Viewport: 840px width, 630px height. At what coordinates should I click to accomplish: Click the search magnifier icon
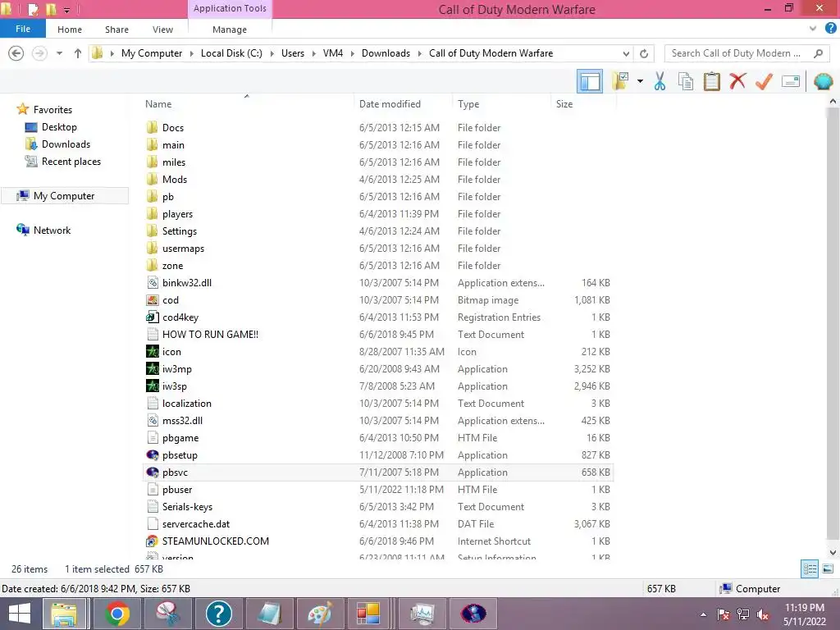pyautogui.click(x=818, y=53)
